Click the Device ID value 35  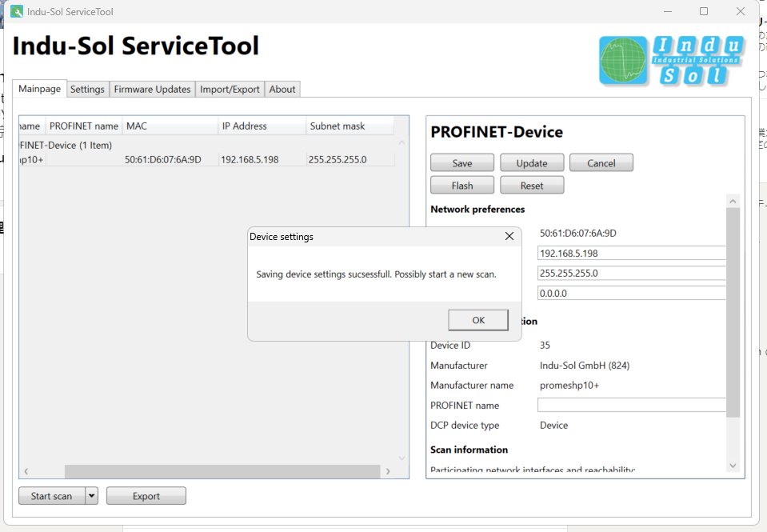[545, 345]
